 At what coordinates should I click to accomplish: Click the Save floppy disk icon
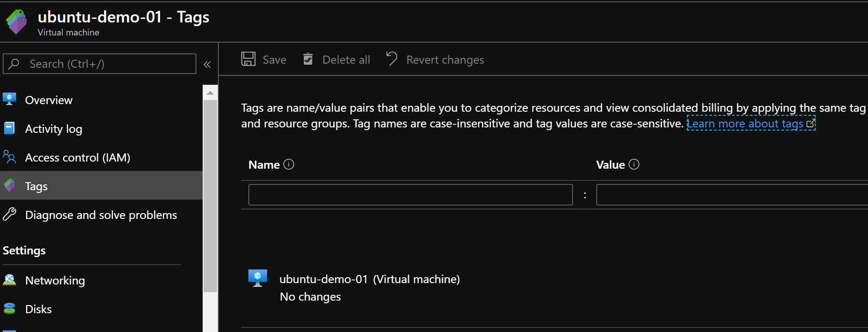[248, 59]
